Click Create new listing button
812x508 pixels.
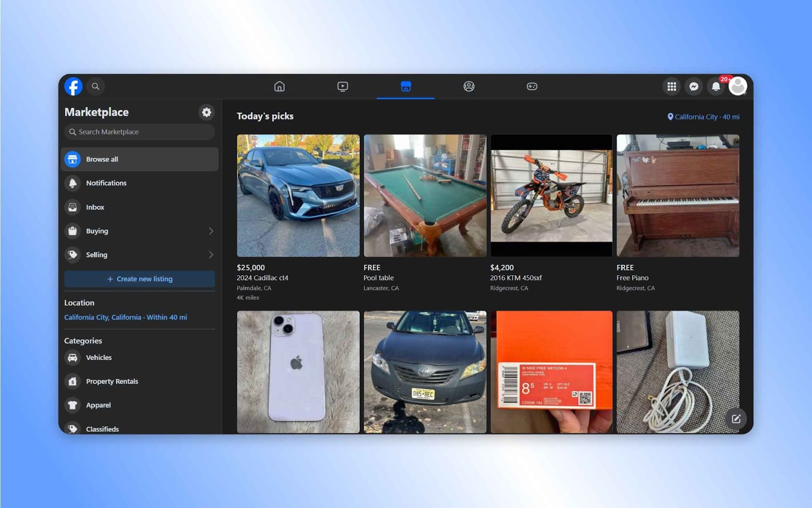[140, 279]
